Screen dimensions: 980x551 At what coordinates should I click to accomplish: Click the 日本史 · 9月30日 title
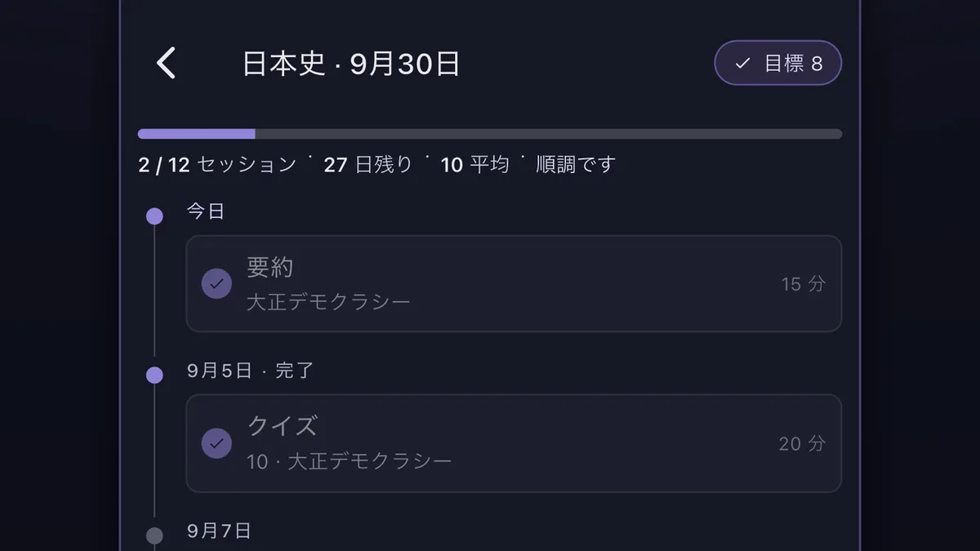pos(351,64)
